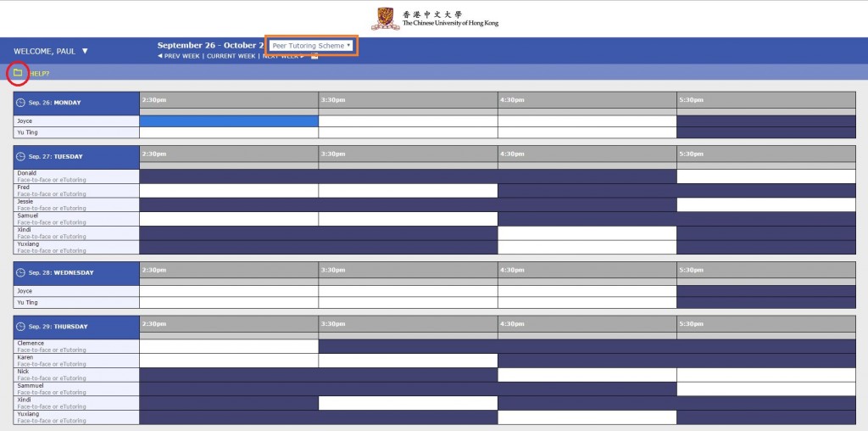
Task: Book Fred's Tuesday 3:30pm open slot
Action: click(x=408, y=191)
